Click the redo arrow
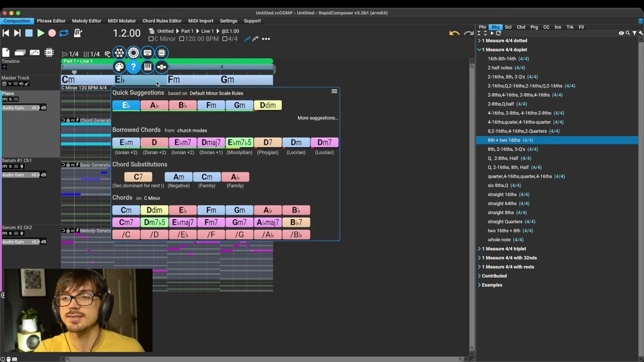The height and width of the screenshot is (362, 644). pos(468,33)
